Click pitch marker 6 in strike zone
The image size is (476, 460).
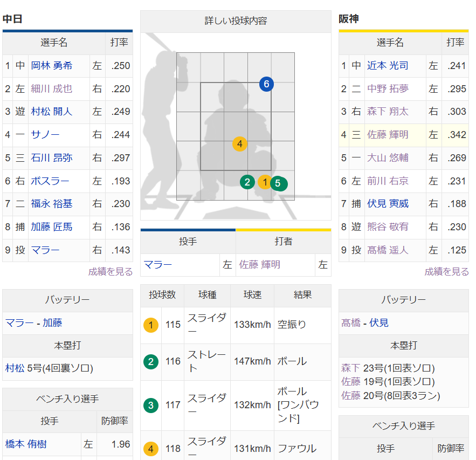(266, 84)
